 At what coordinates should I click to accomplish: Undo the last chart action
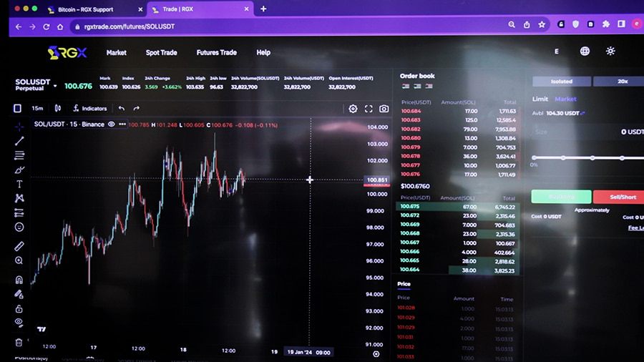pyautogui.click(x=122, y=108)
